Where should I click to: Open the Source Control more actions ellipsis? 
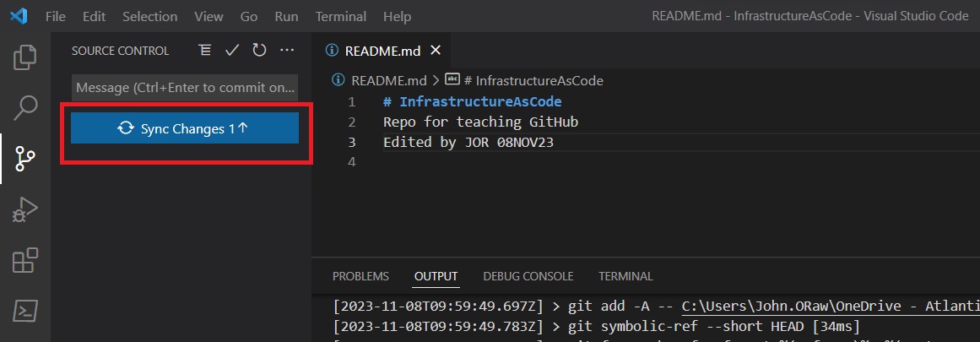[287, 51]
